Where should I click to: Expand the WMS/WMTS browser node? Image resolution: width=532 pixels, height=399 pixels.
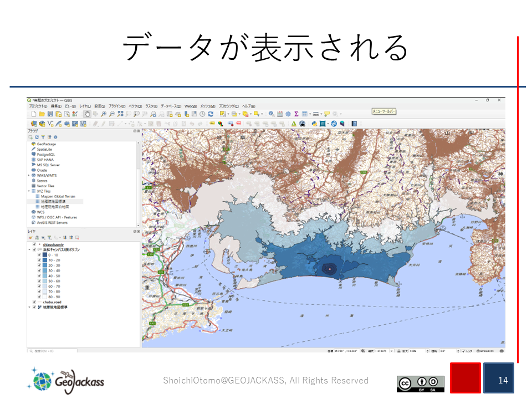[x=29, y=176]
